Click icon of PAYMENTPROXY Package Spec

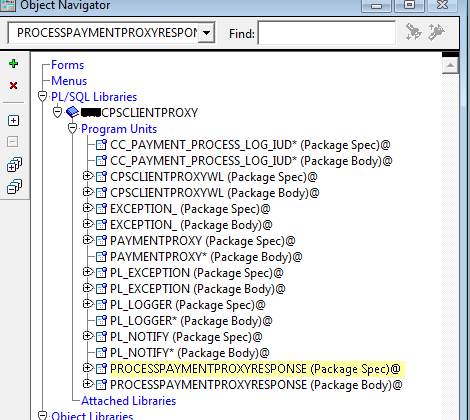point(101,241)
